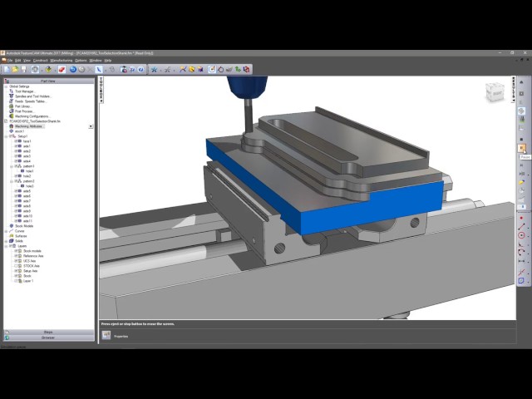Screen dimensions: 532x399
Task: Collapse the Layers tree node
Action: tap(6, 246)
